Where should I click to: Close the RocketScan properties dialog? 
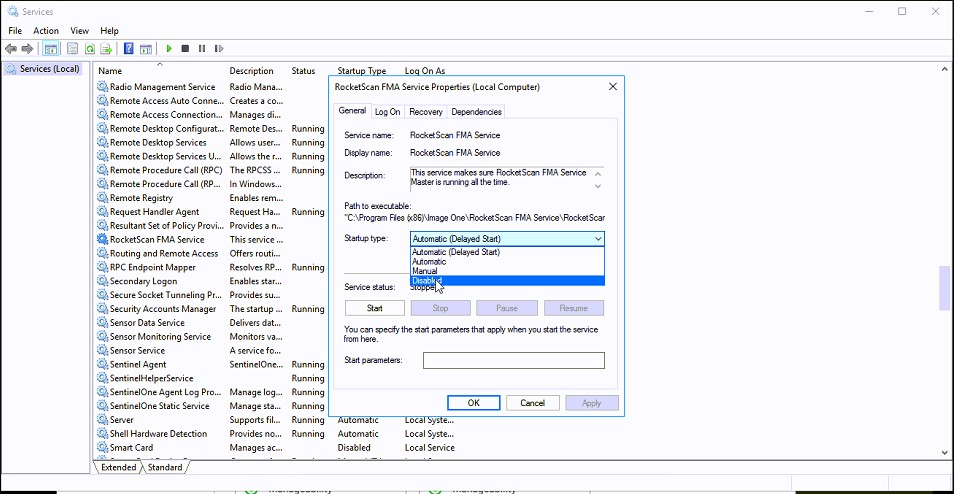(613, 86)
